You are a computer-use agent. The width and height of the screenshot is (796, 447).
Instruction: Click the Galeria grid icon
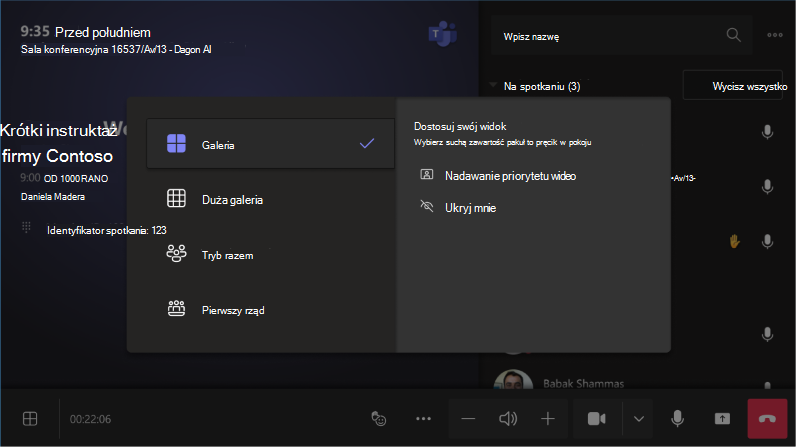pyautogui.click(x=176, y=144)
